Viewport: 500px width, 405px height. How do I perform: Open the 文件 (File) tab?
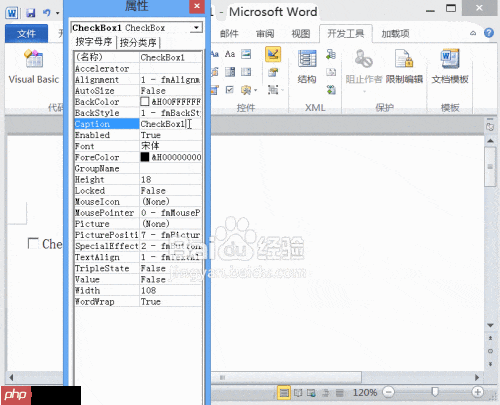pos(26,33)
